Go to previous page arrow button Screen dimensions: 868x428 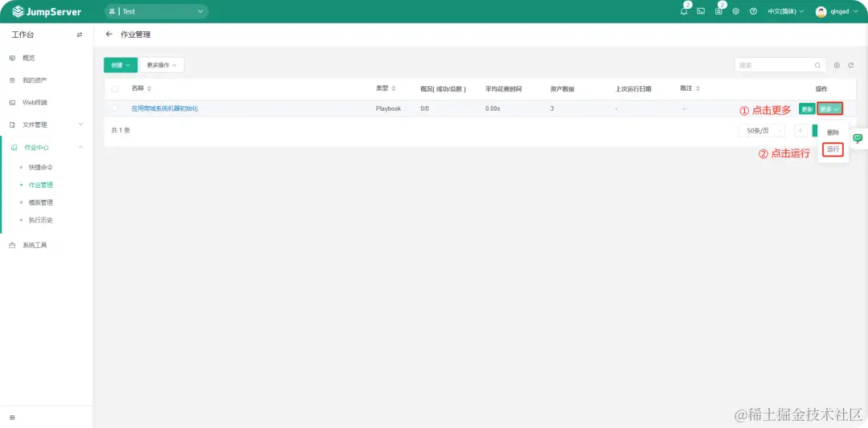pyautogui.click(x=800, y=131)
